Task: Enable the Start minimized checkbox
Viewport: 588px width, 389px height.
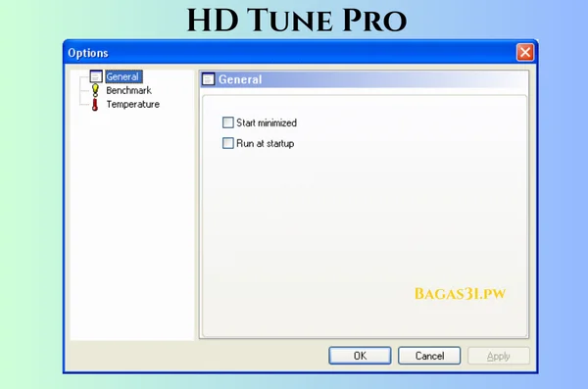Action: point(228,122)
